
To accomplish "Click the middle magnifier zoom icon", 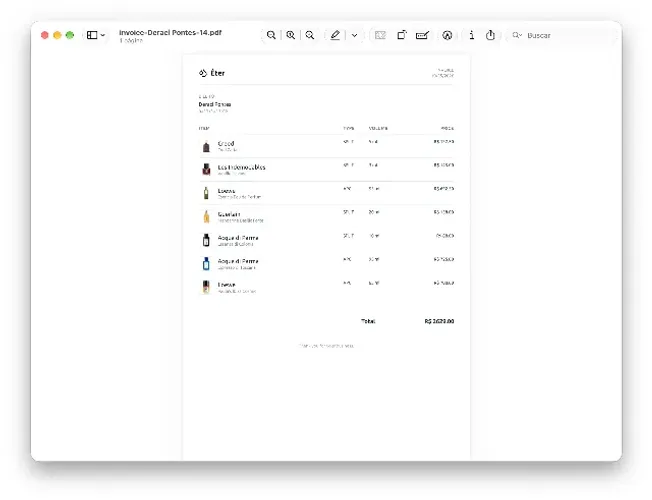I will tap(291, 35).
